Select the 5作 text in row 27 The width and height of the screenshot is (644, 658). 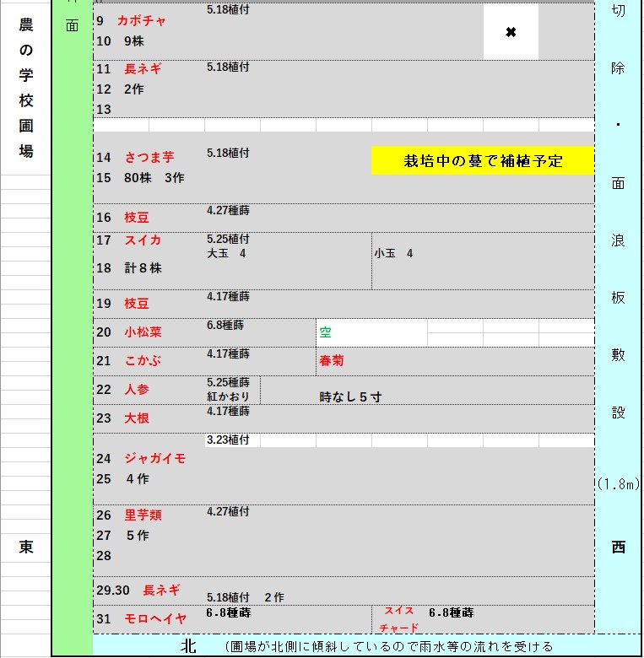tap(138, 536)
